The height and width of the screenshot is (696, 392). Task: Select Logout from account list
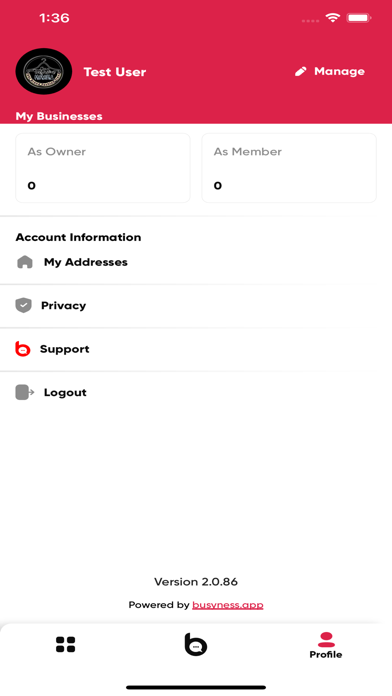pyautogui.click(x=196, y=393)
